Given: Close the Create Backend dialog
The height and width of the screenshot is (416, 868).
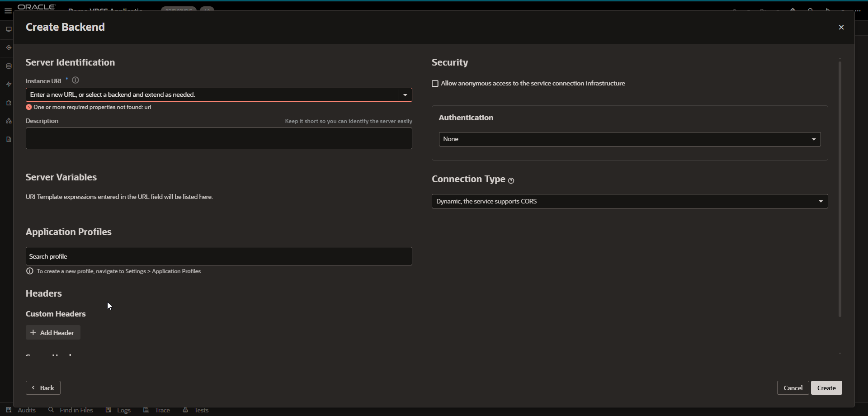Looking at the screenshot, I should pos(841,27).
